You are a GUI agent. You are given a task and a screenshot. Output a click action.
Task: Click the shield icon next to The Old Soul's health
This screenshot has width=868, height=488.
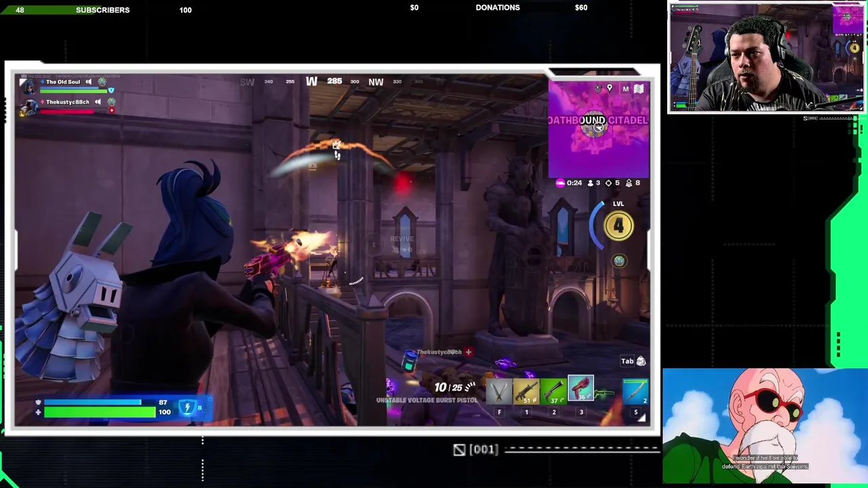[111, 90]
